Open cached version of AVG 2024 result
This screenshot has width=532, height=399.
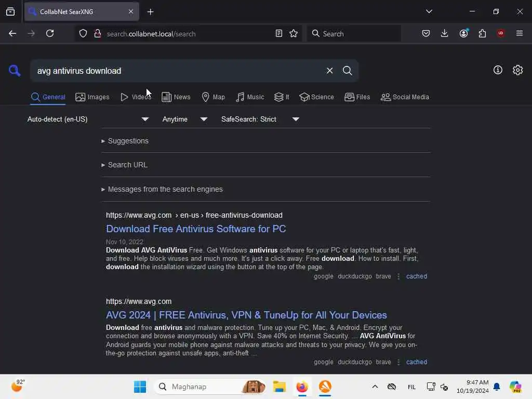click(416, 362)
